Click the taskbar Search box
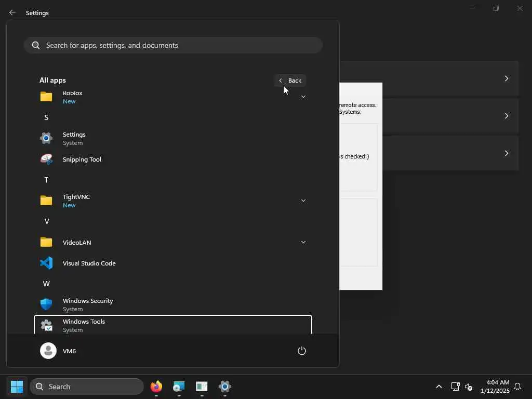The image size is (532, 399). [x=87, y=387]
